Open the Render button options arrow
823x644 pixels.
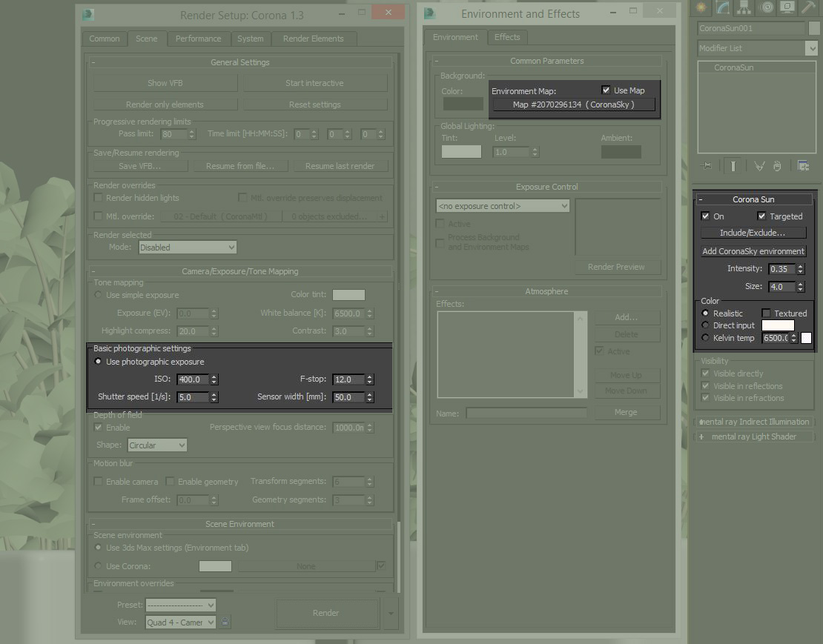pos(391,613)
